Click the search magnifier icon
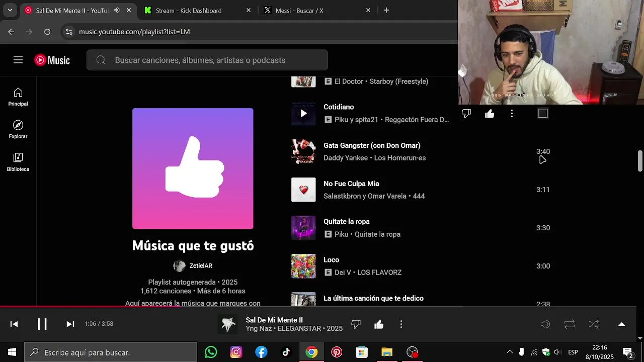Viewport: 644px width, 362px height. click(x=101, y=60)
